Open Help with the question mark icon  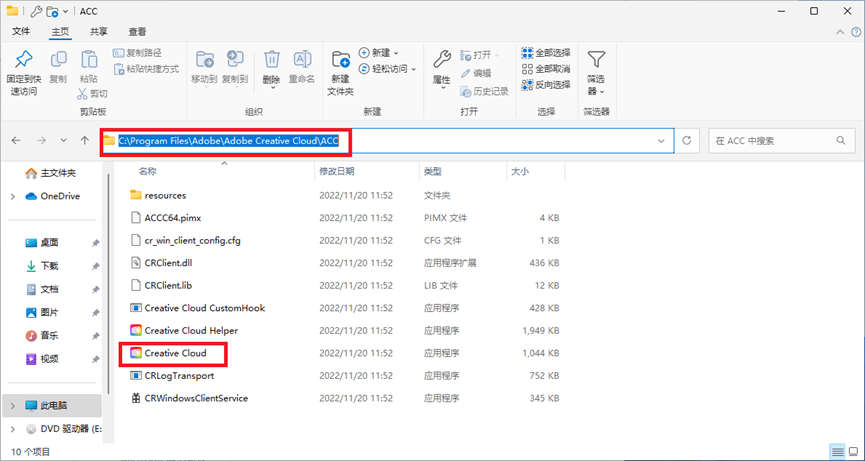tap(854, 32)
